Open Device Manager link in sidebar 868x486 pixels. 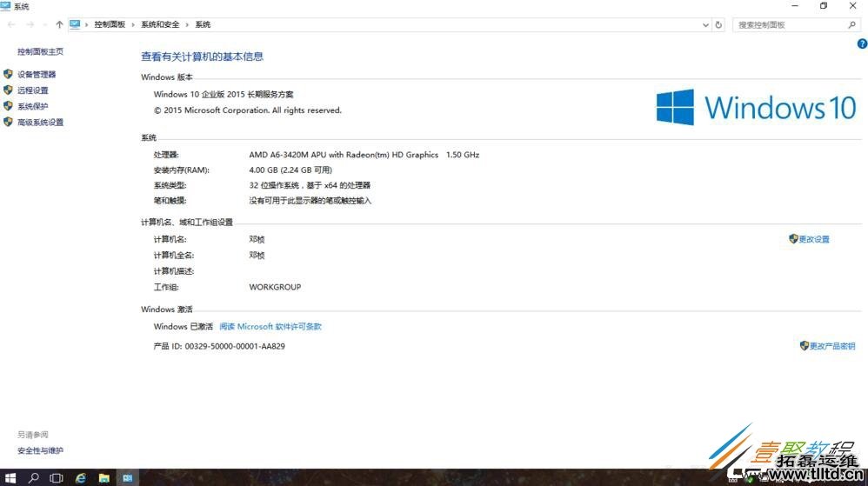click(37, 74)
